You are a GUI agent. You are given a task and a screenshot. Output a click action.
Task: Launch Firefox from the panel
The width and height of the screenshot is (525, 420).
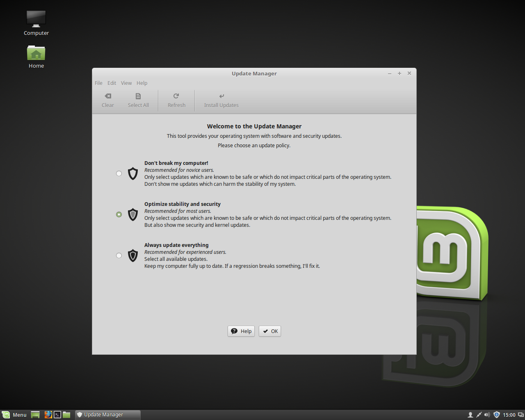click(48, 415)
